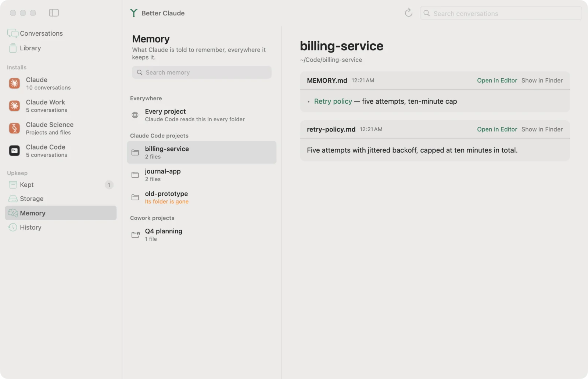Viewport: 588px width, 379px height.
Task: Click the Kept archive box icon
Action: point(13,185)
